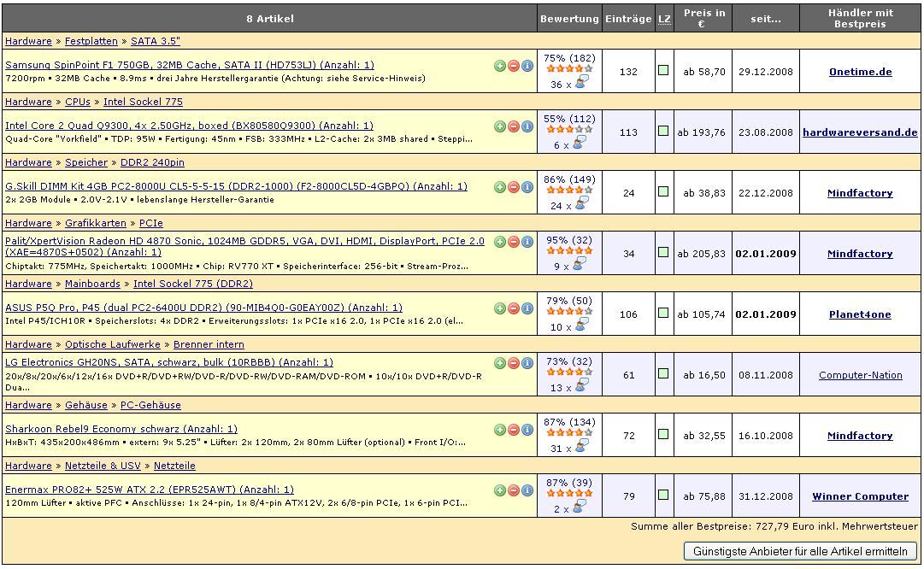924x569 pixels.
Task: Open PC-Gehäuse breadcrumb link
Action: [150, 405]
